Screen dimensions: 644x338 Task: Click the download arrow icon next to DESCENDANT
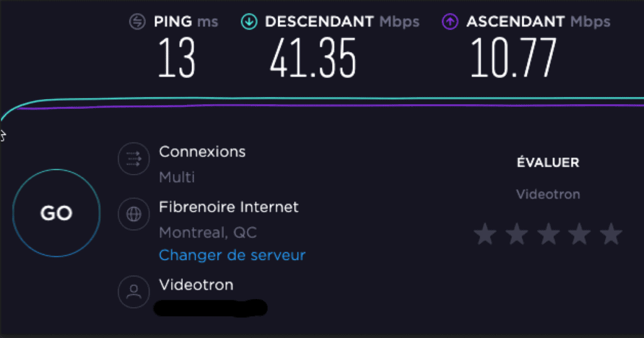249,22
